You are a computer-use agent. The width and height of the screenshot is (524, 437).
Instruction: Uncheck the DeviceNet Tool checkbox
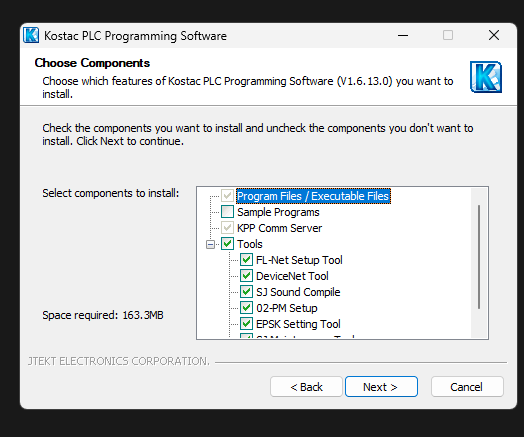(246, 276)
